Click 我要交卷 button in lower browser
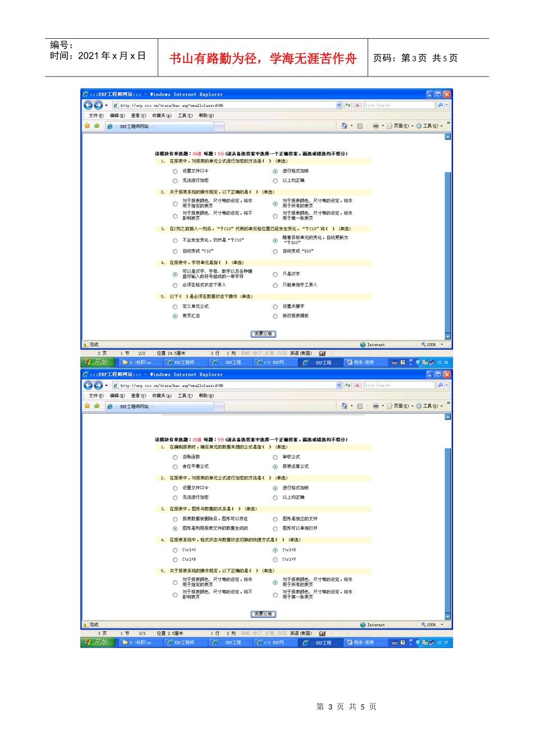 [x=263, y=614]
